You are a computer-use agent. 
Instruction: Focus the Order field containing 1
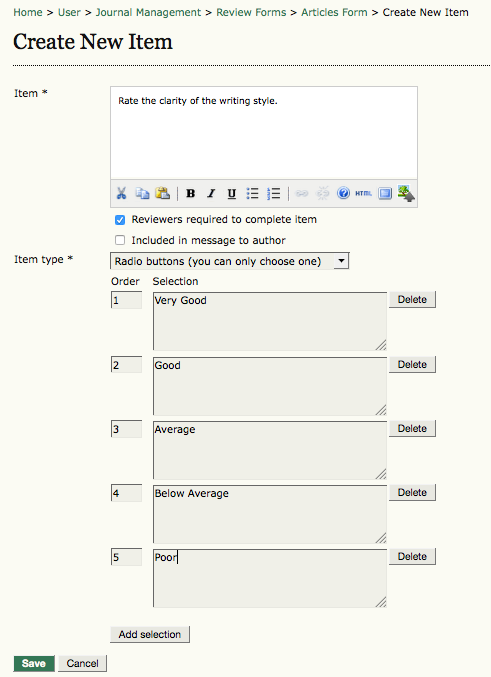(x=126, y=300)
